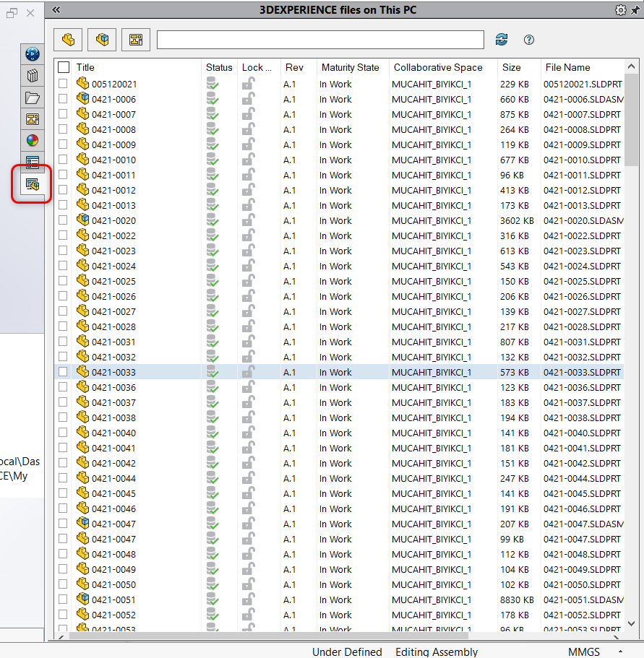
Task: Select the 0421-0011 title text
Action: pyautogui.click(x=113, y=175)
